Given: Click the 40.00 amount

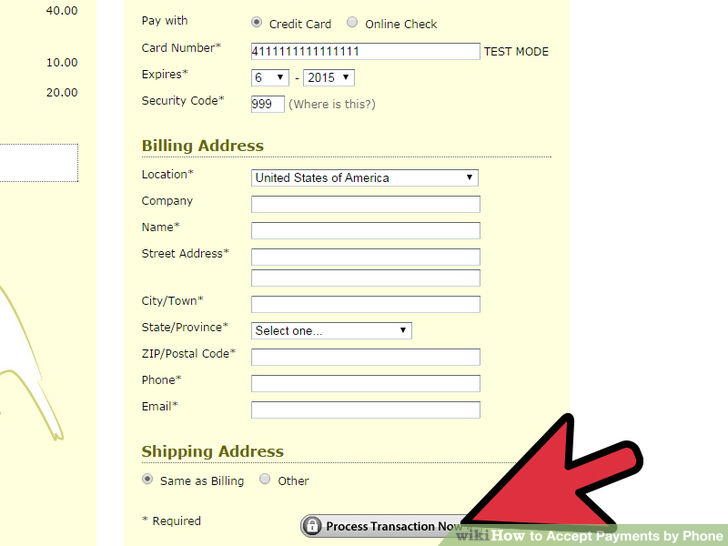Looking at the screenshot, I should point(62,11).
